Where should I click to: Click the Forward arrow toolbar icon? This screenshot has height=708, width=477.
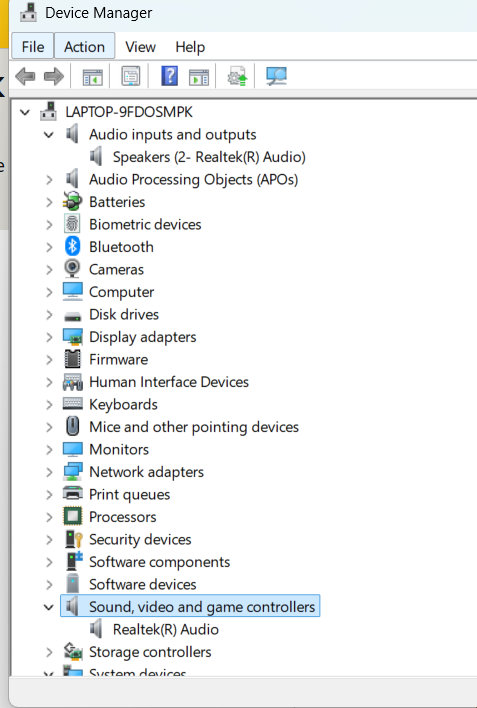click(54, 76)
